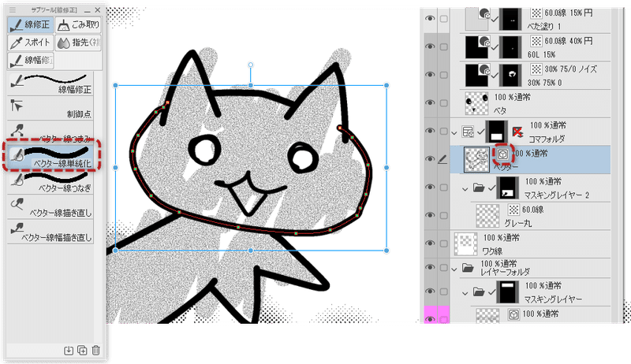Hide the ベタ layer
This screenshot has height=364, width=631.
click(x=430, y=103)
